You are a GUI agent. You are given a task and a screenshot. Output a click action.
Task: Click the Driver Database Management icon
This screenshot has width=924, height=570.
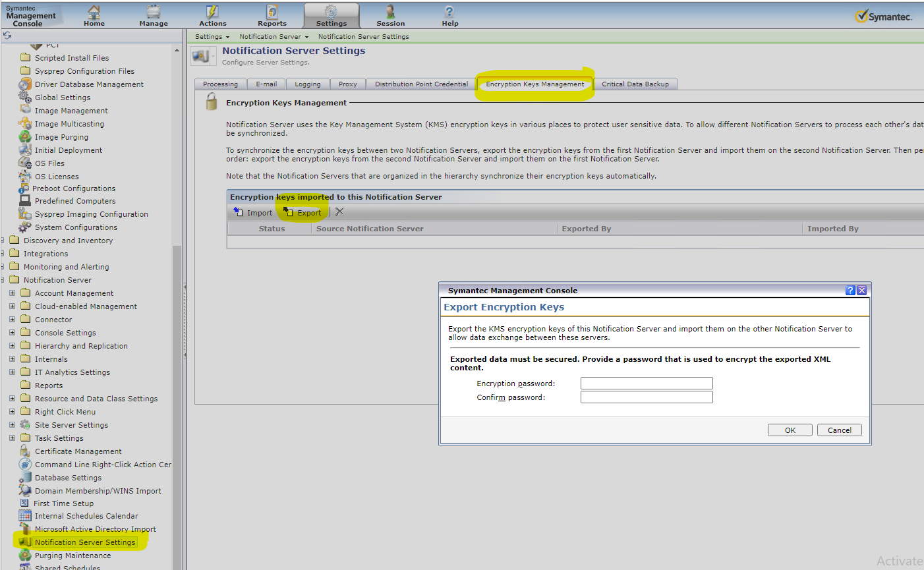click(25, 84)
